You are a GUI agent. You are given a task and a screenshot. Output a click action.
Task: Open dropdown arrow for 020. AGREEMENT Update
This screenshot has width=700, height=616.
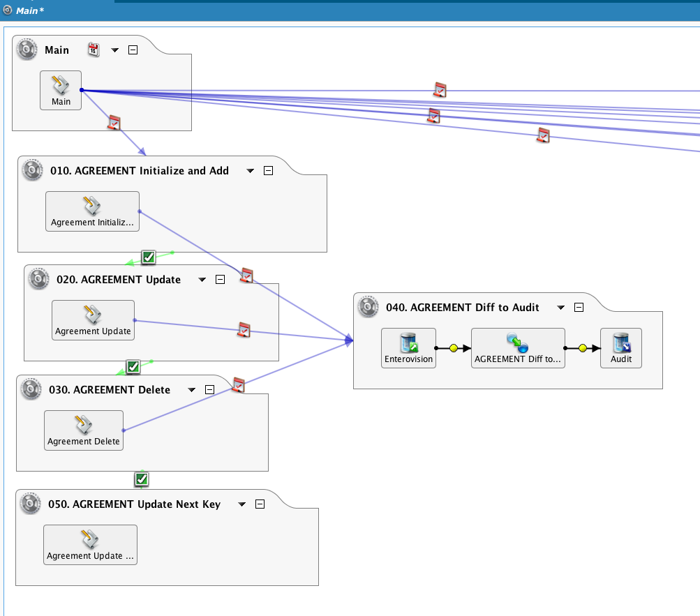pyautogui.click(x=202, y=280)
